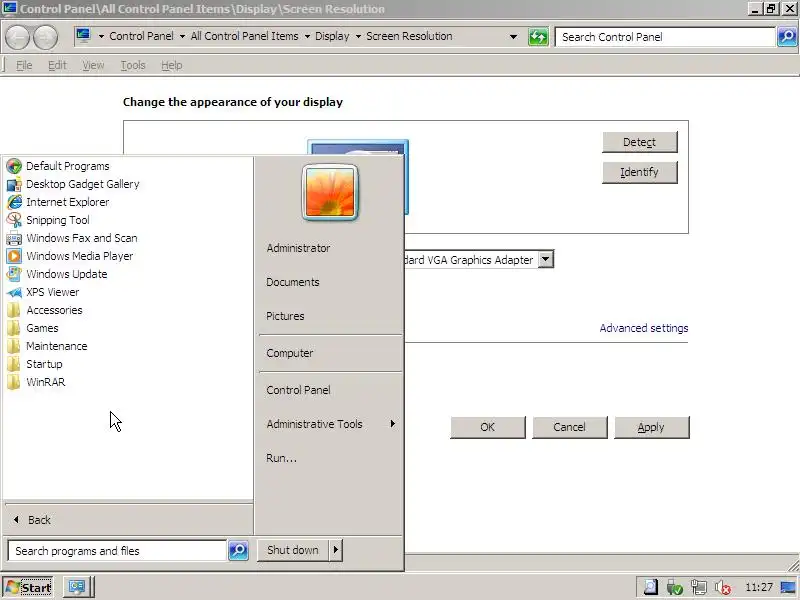Open the display adapter dropdown arrow
This screenshot has width=800, height=600.
click(545, 259)
